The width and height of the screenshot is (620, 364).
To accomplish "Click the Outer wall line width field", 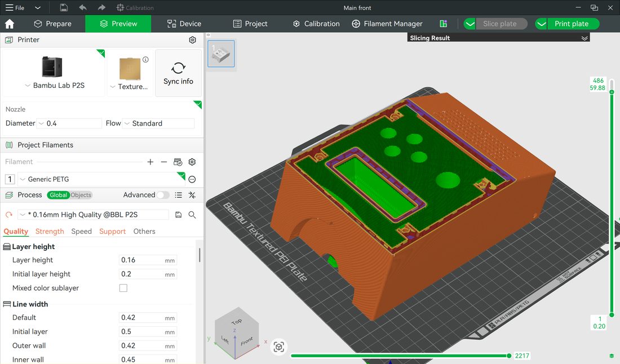I will (148, 346).
